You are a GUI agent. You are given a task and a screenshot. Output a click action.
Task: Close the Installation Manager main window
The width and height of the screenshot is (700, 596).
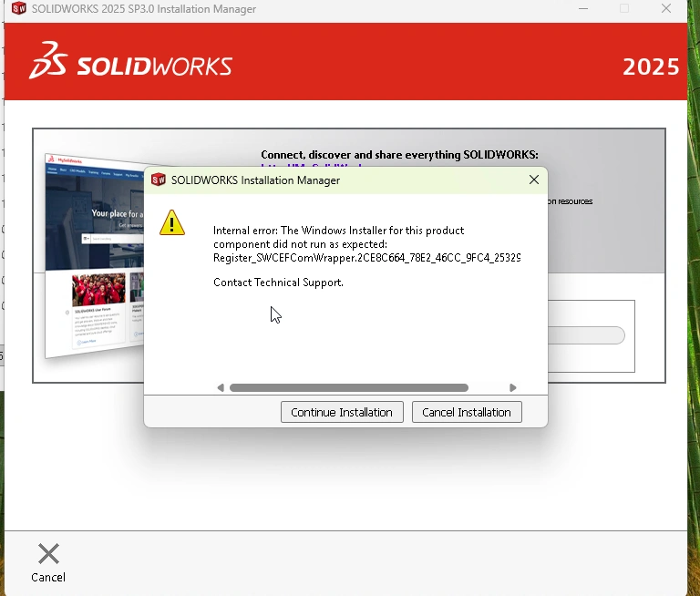click(666, 8)
